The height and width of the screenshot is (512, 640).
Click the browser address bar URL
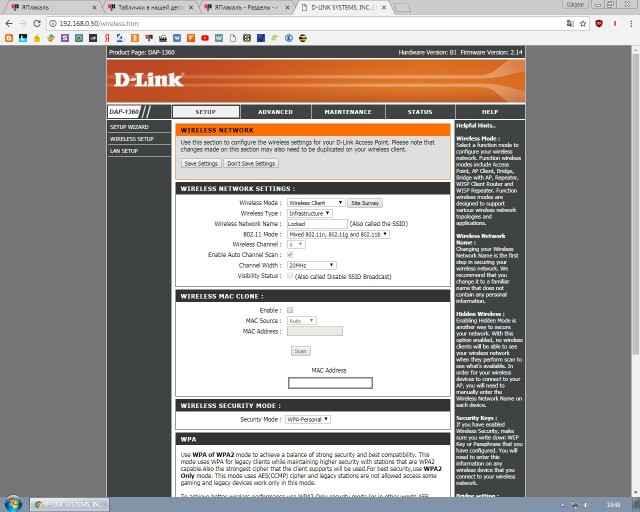[x=99, y=24]
